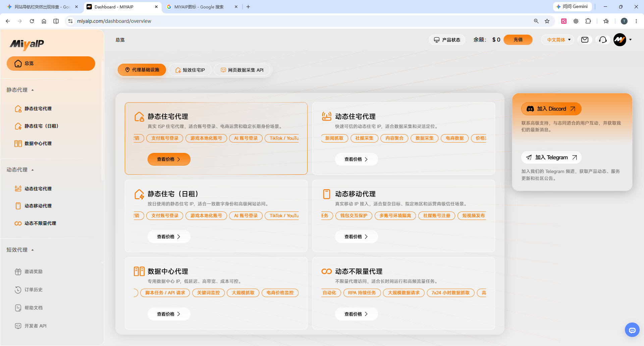Bookmark this page with star icon
This screenshot has height=346, width=644.
point(547,21)
